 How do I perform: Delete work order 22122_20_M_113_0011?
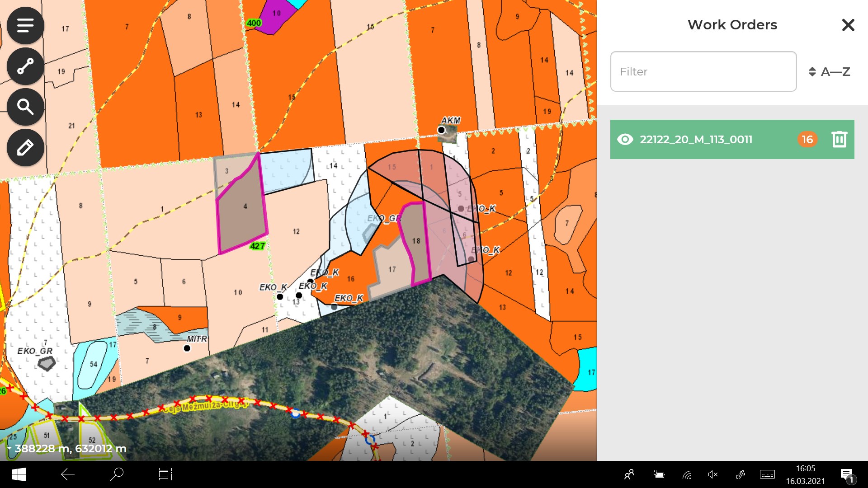point(839,139)
